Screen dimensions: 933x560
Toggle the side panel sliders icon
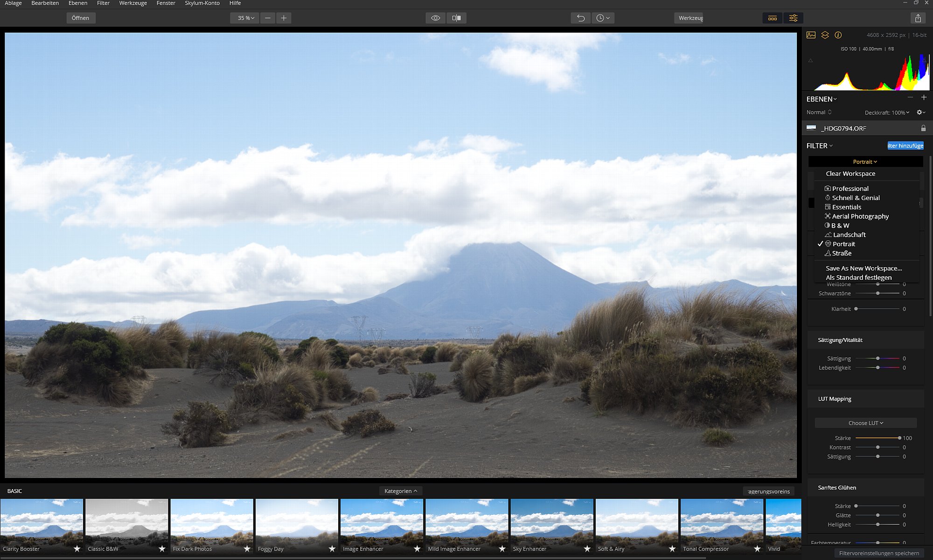(793, 18)
